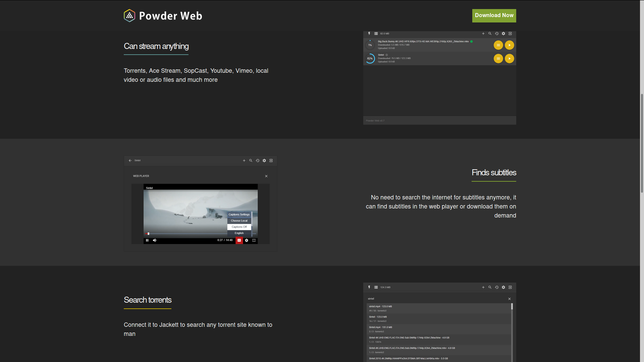
Task: Enter fullscreen in the web player
Action: click(x=254, y=240)
